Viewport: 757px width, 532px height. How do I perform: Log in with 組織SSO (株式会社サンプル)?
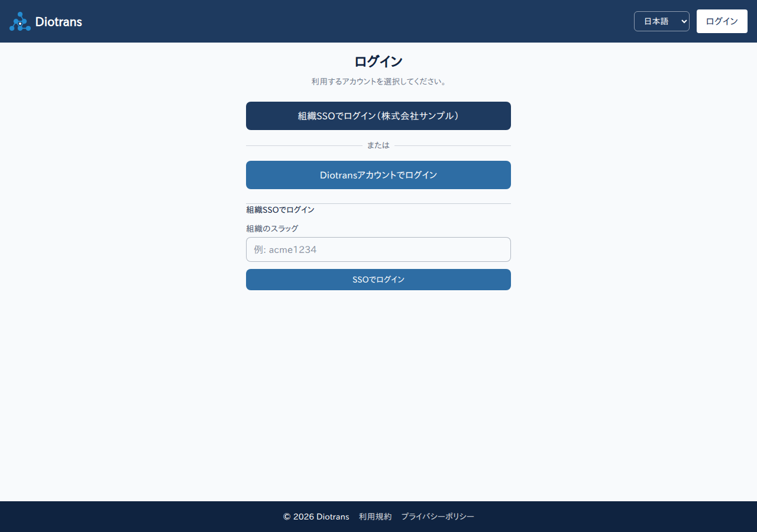(378, 116)
